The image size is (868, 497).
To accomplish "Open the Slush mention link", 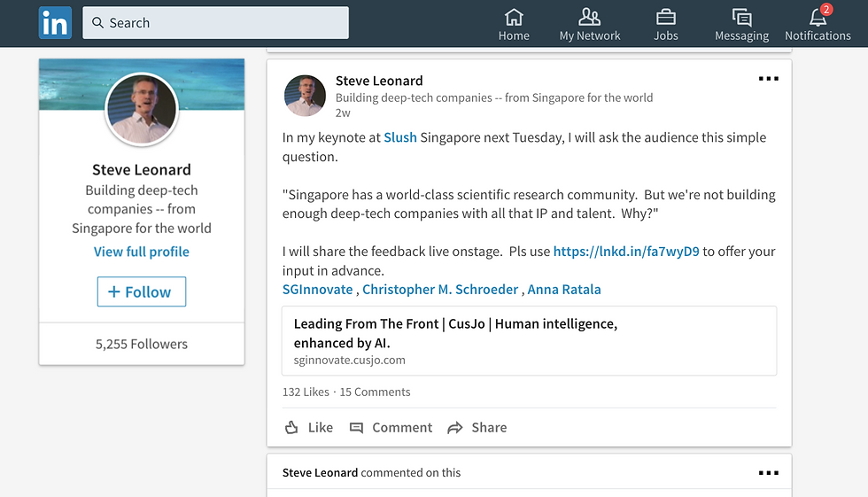I will (400, 137).
